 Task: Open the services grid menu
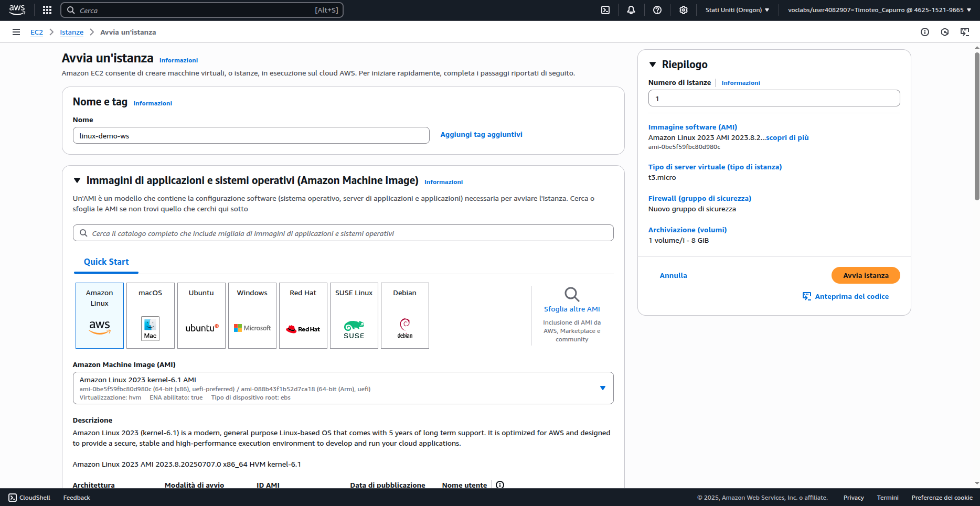coord(47,10)
